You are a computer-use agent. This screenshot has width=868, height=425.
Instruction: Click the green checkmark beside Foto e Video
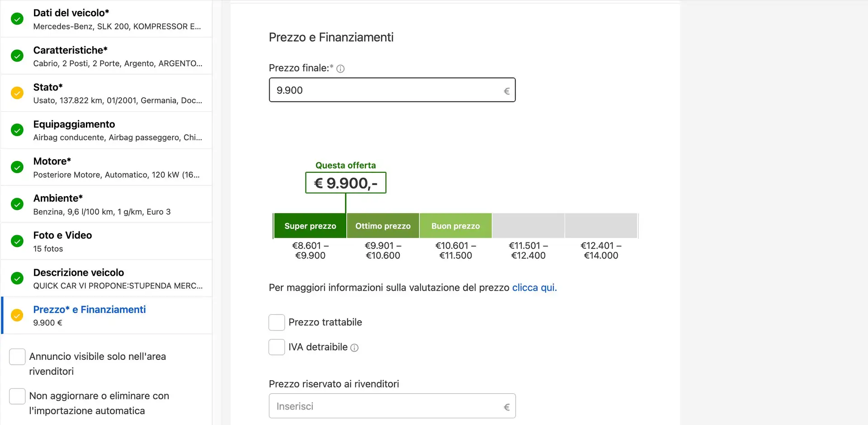pos(17,241)
